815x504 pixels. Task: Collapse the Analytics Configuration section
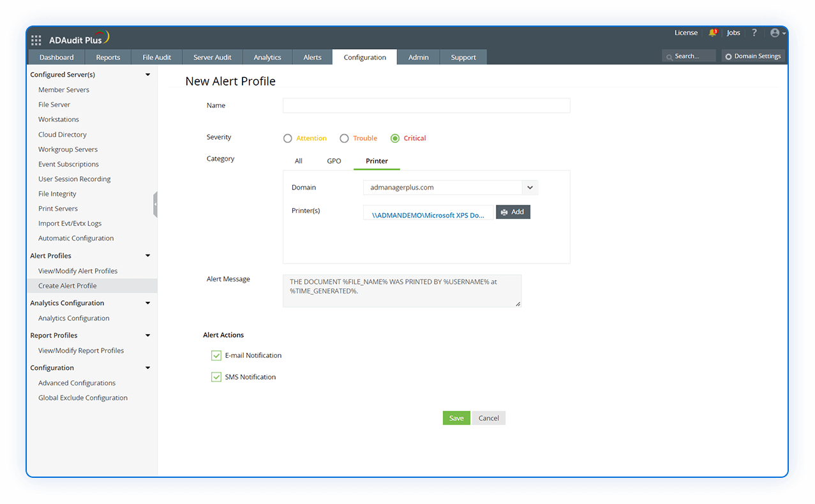pyautogui.click(x=148, y=303)
